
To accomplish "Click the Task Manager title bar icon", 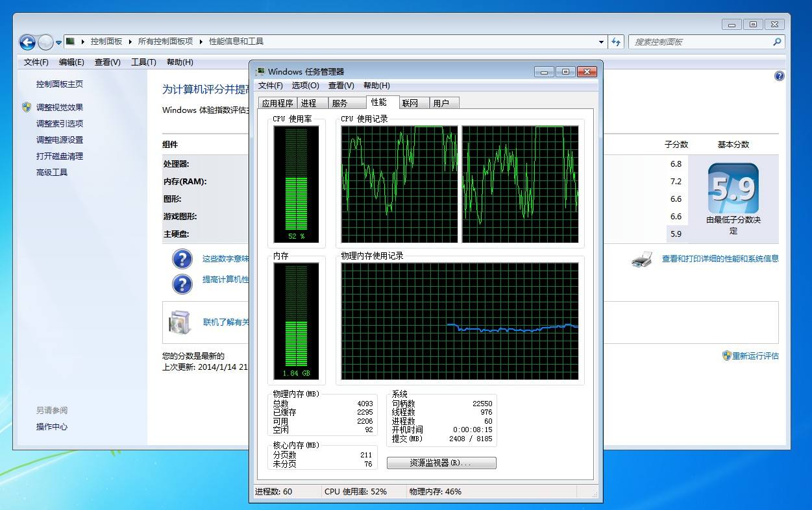I will pos(260,71).
